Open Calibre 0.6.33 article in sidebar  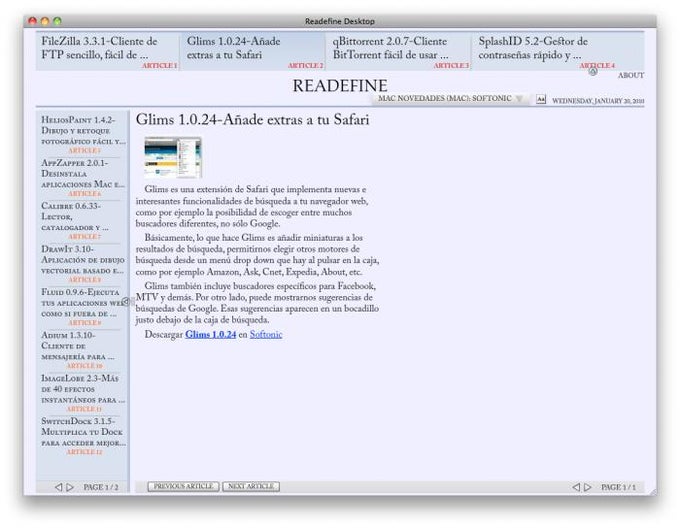83,220
